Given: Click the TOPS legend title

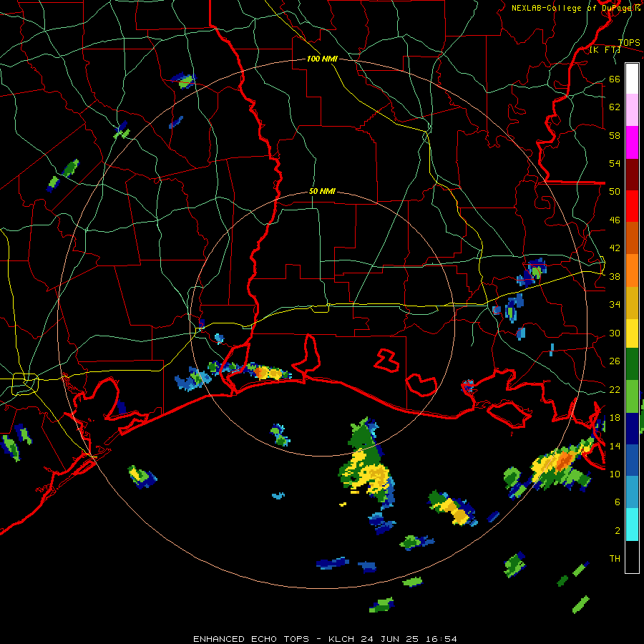Looking at the screenshot, I should click(629, 43).
